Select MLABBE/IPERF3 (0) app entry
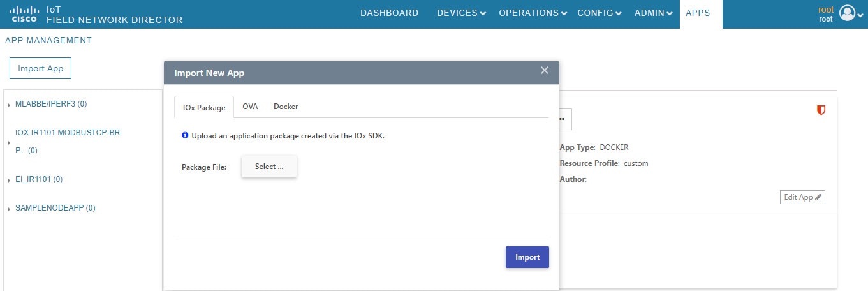This screenshot has width=868, height=291. pos(51,104)
